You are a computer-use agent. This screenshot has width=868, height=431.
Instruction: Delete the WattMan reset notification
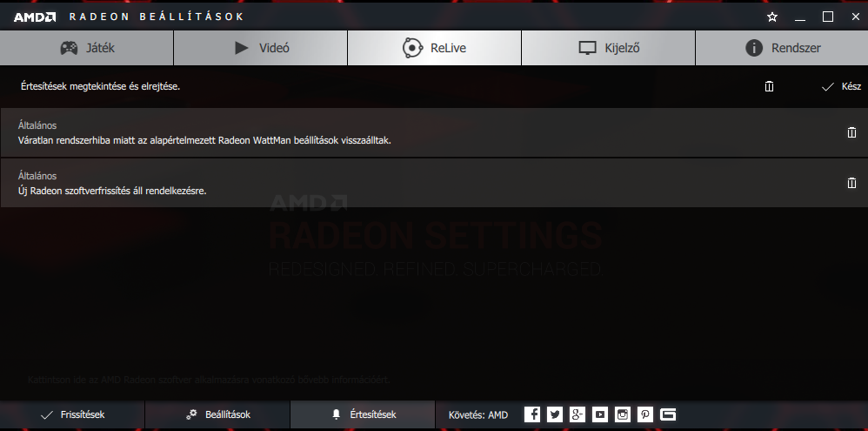click(852, 132)
